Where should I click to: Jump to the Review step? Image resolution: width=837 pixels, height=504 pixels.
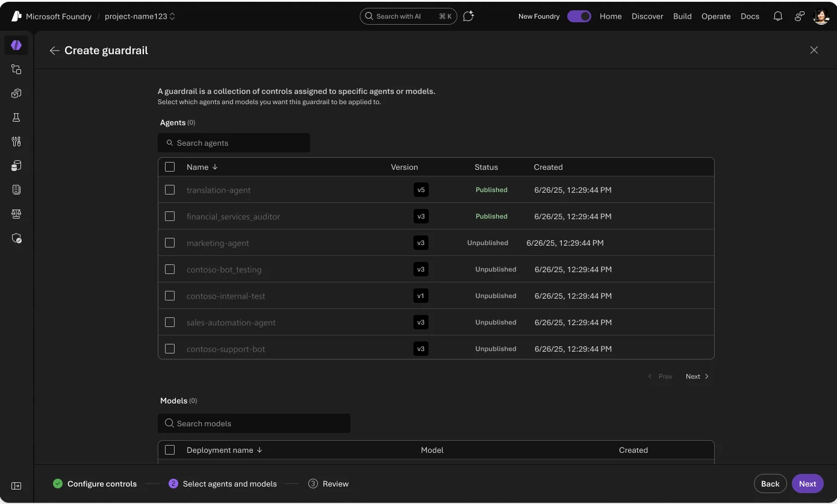click(329, 484)
